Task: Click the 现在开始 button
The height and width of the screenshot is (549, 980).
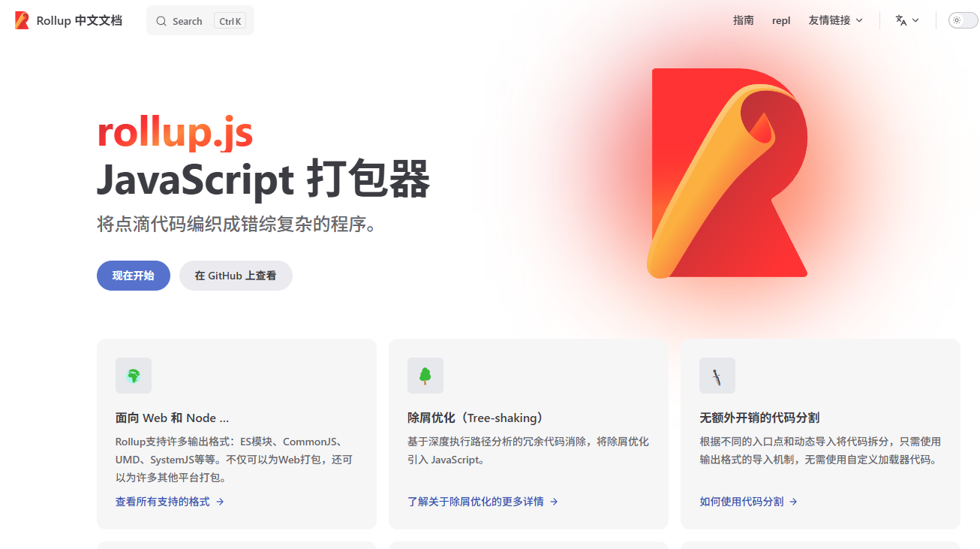Action: click(x=133, y=276)
